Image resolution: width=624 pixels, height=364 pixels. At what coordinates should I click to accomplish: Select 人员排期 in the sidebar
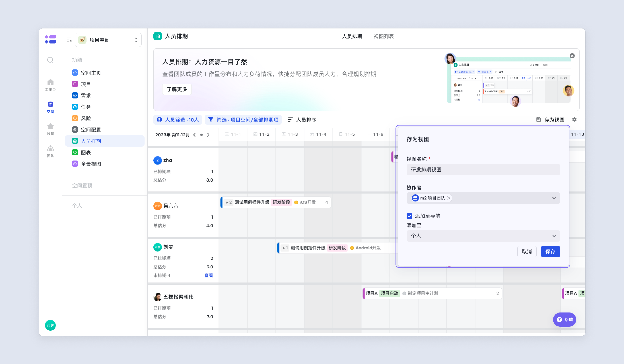[x=104, y=141]
